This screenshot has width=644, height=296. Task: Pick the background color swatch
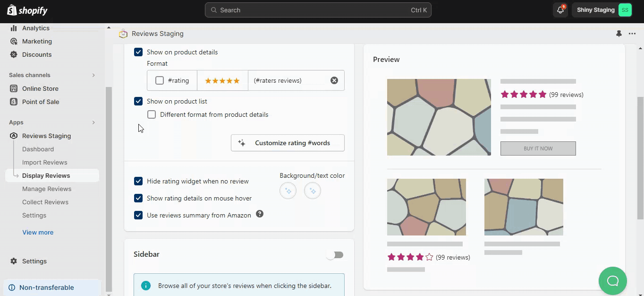(x=288, y=191)
